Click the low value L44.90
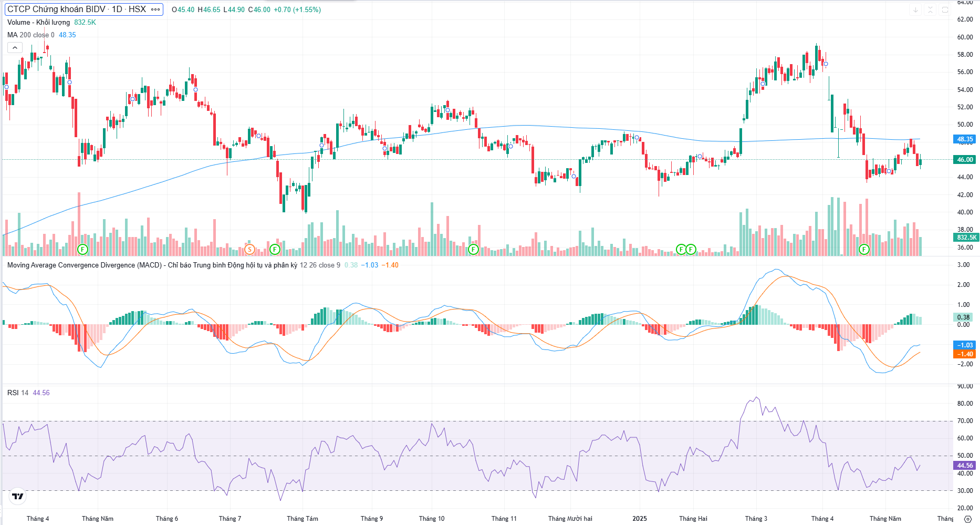This screenshot has height=525, width=980. (234, 9)
